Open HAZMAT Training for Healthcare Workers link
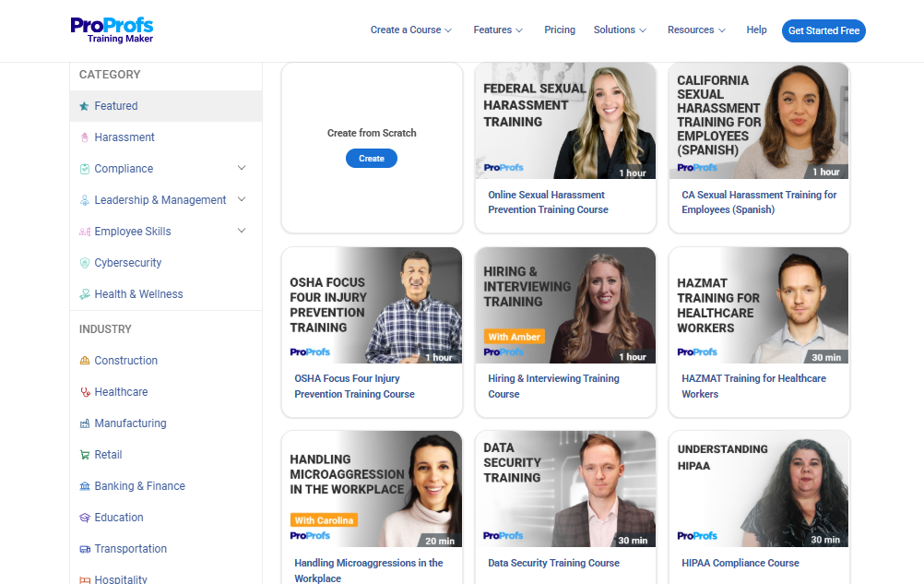This screenshot has height=584, width=924. click(753, 387)
